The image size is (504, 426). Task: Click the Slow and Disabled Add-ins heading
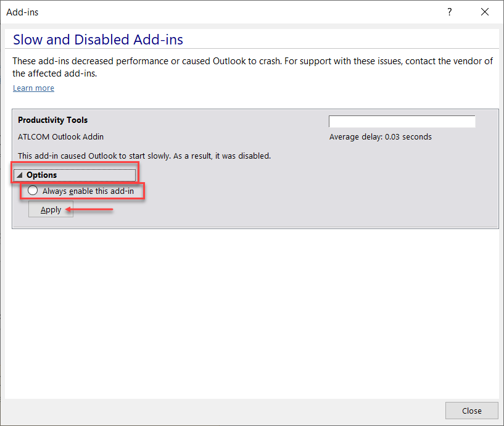coord(98,40)
